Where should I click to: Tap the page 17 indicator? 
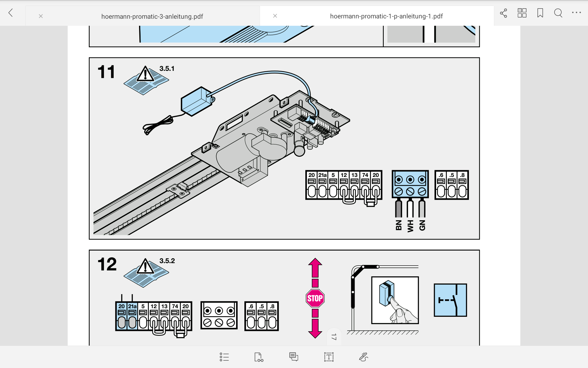334,337
